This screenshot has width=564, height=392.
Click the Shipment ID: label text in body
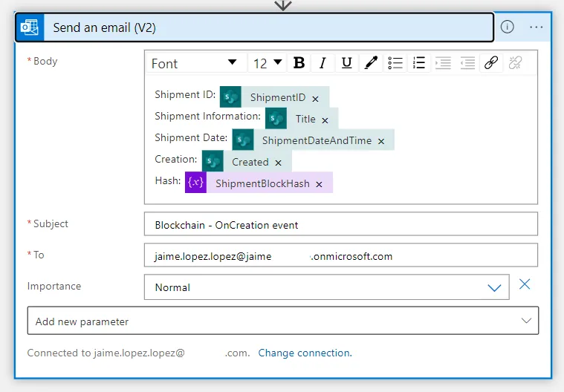coord(185,94)
